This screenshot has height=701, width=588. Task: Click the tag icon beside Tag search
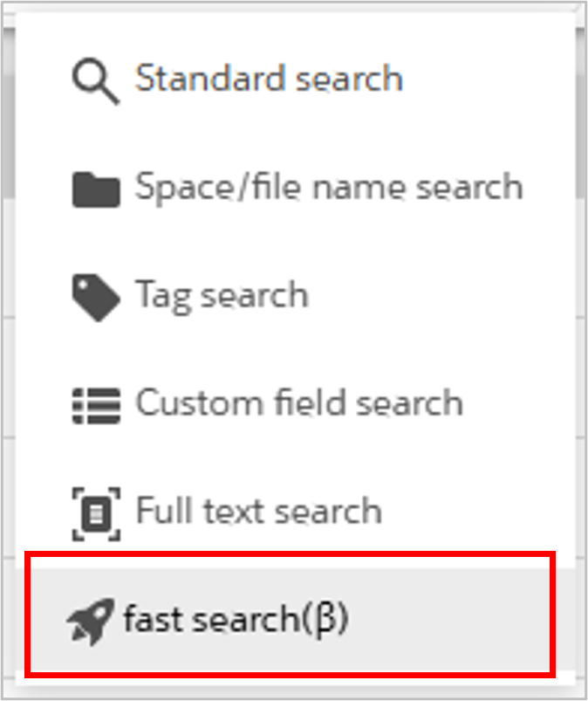pos(95,297)
